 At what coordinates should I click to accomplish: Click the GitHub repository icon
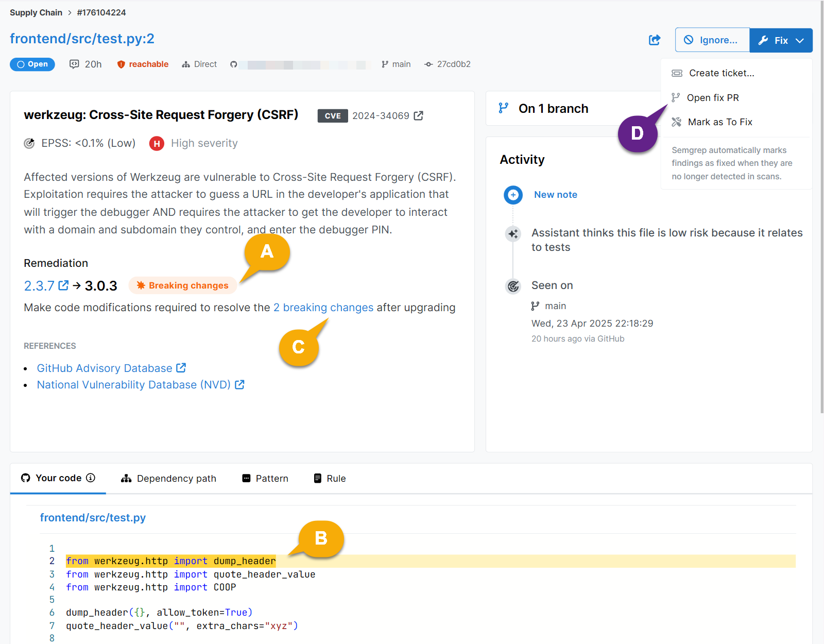[x=234, y=64]
